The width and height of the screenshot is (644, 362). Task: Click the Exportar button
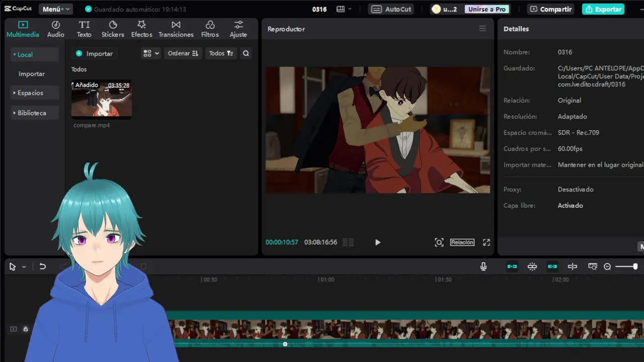point(603,9)
